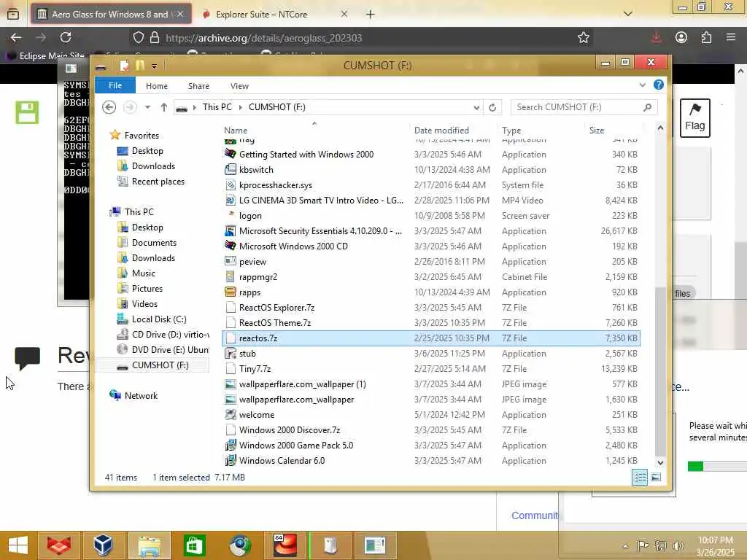
Task: Click the archive.org save floppy icon
Action: coord(27,113)
